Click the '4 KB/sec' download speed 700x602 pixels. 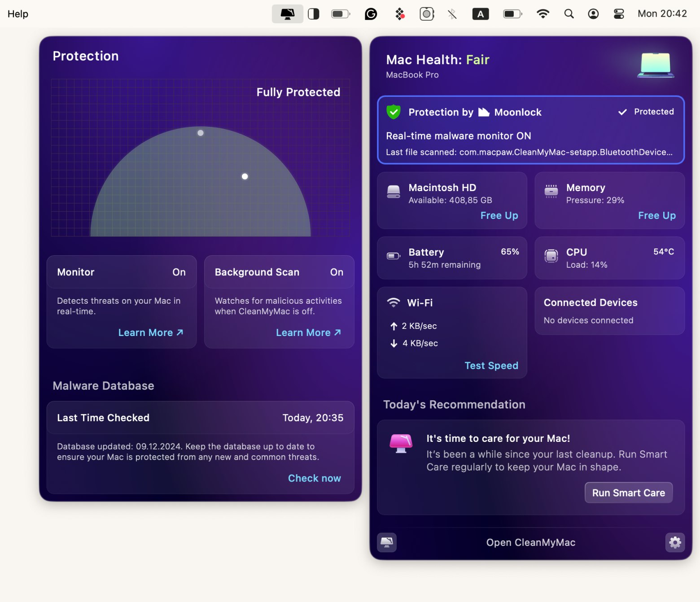coord(420,343)
